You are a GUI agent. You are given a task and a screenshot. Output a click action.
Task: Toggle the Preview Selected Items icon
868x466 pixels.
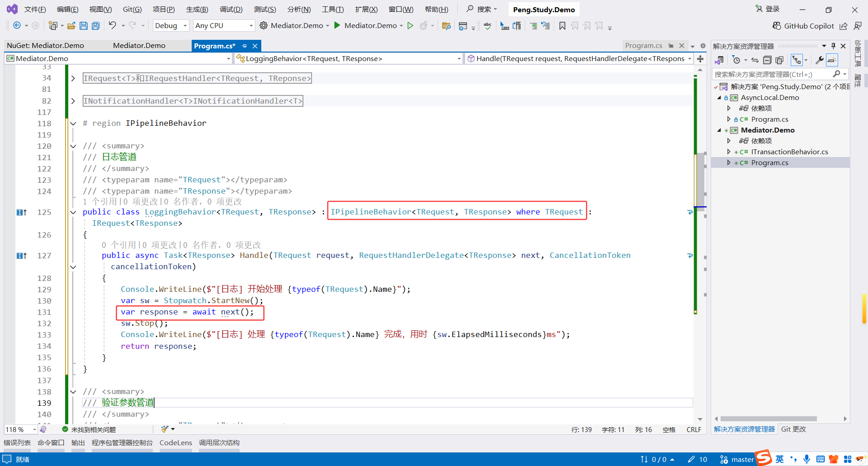832,60
